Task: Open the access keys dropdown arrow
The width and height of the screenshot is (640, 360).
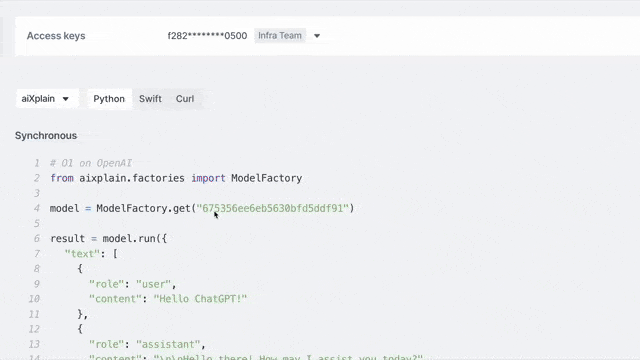Action: (x=317, y=36)
